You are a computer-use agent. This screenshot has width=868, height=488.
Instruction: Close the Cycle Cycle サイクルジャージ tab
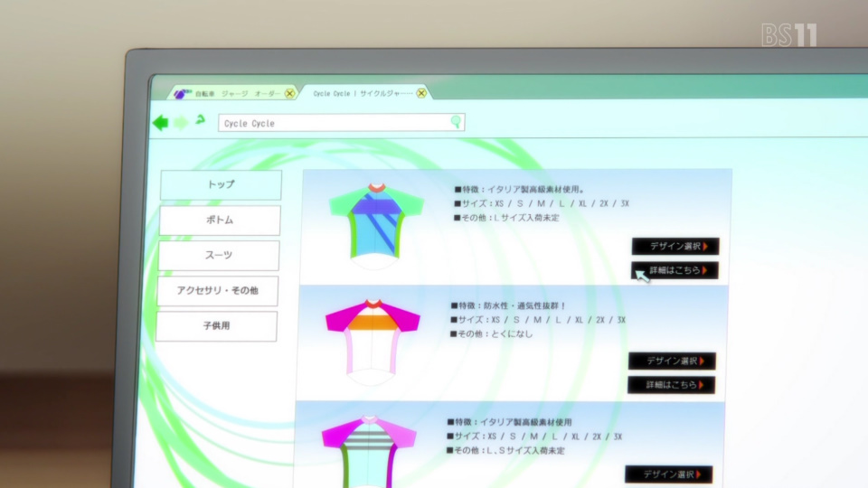point(421,93)
